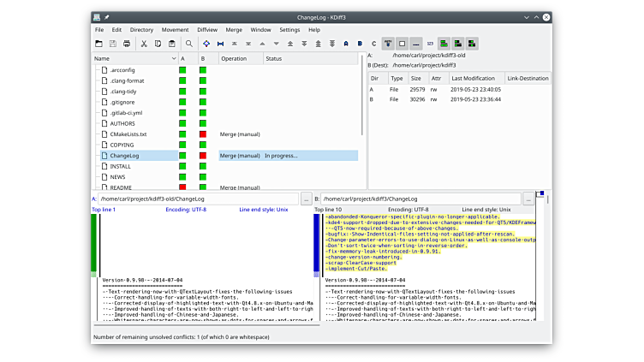The width and height of the screenshot is (644, 362).
Task: Sort by the Name column header
Action: pos(102,58)
